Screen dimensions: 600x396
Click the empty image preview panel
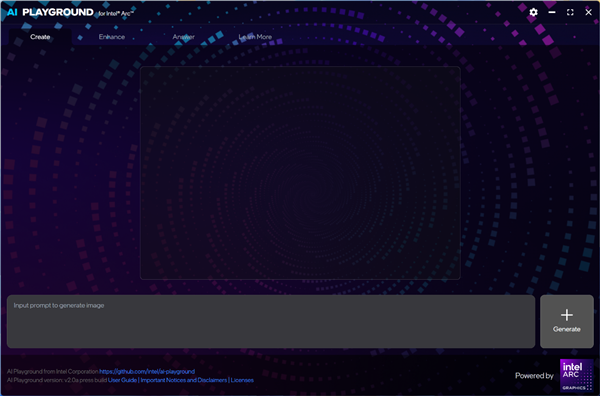click(x=300, y=173)
